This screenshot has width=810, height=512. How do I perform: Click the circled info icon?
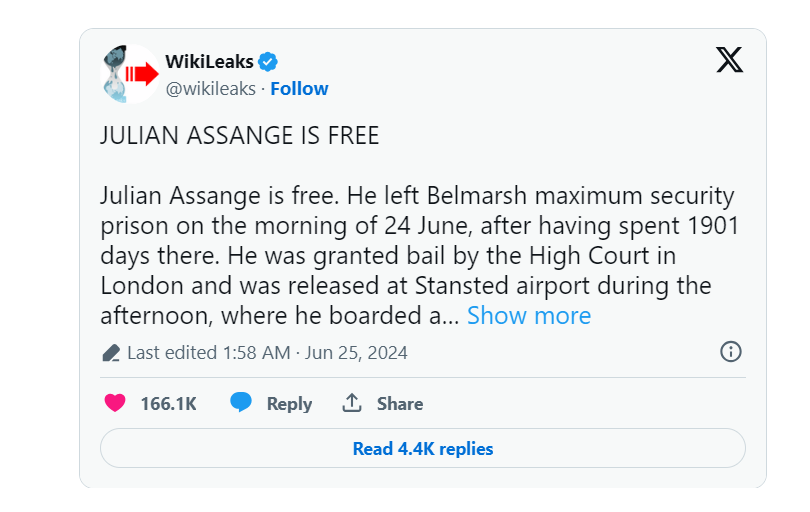click(731, 352)
